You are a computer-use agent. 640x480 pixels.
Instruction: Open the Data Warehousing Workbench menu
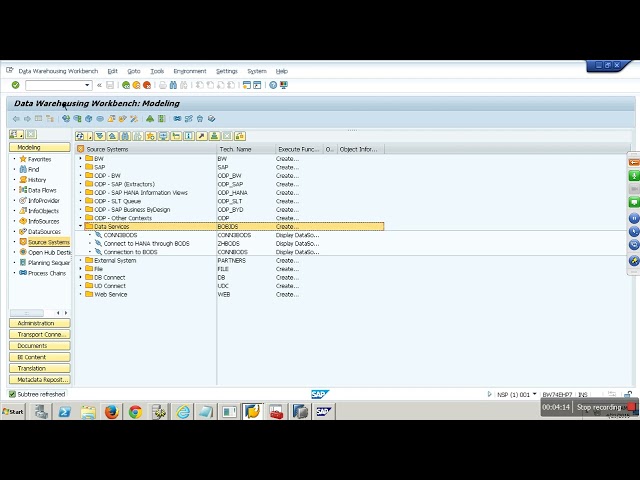[58, 71]
